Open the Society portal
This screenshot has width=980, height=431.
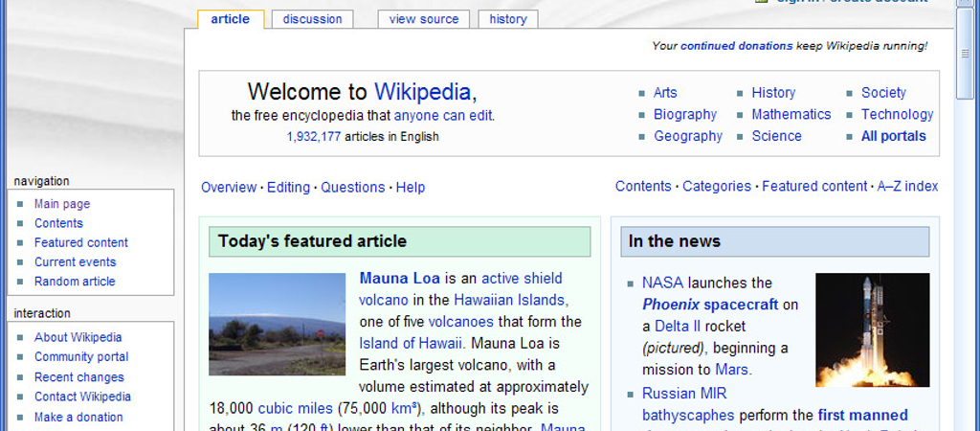point(883,93)
